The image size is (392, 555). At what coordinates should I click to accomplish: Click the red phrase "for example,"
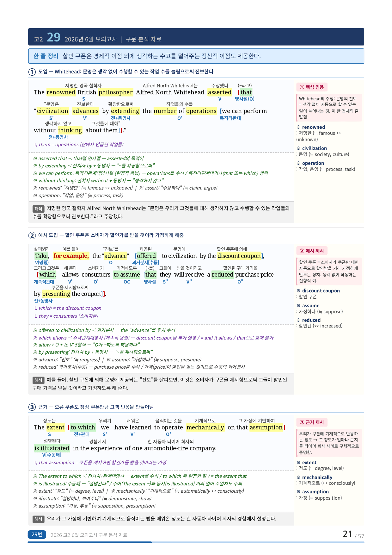[71, 256]
